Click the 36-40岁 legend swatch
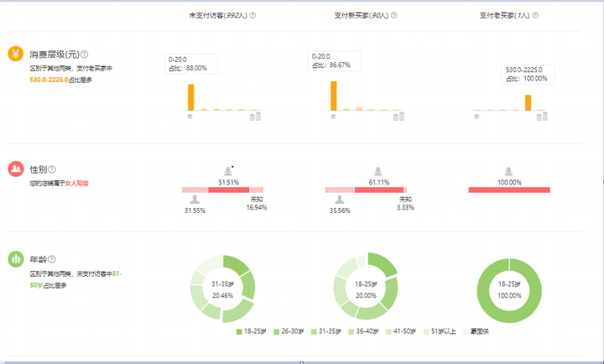604x364 pixels. coord(351,331)
